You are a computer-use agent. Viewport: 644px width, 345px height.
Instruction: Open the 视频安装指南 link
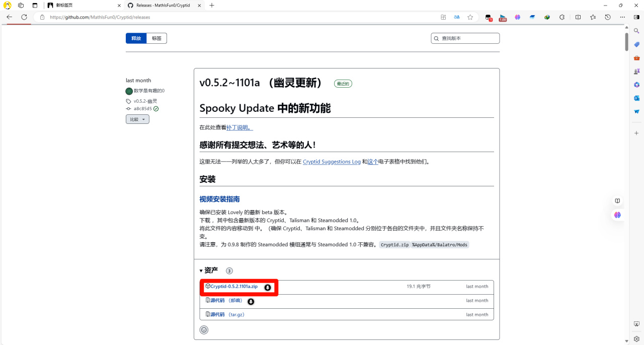pyautogui.click(x=219, y=199)
